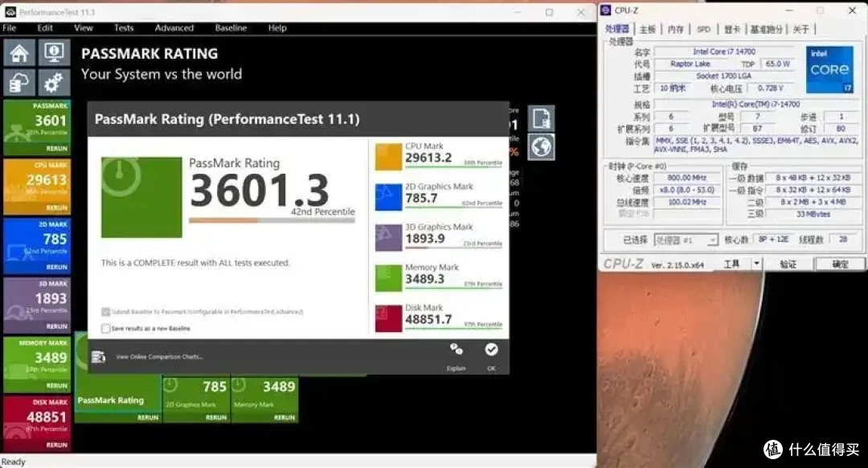Screen dimensions: 868x468
Task: Click the 验证 button in CPU-Z
Action: coord(788,265)
